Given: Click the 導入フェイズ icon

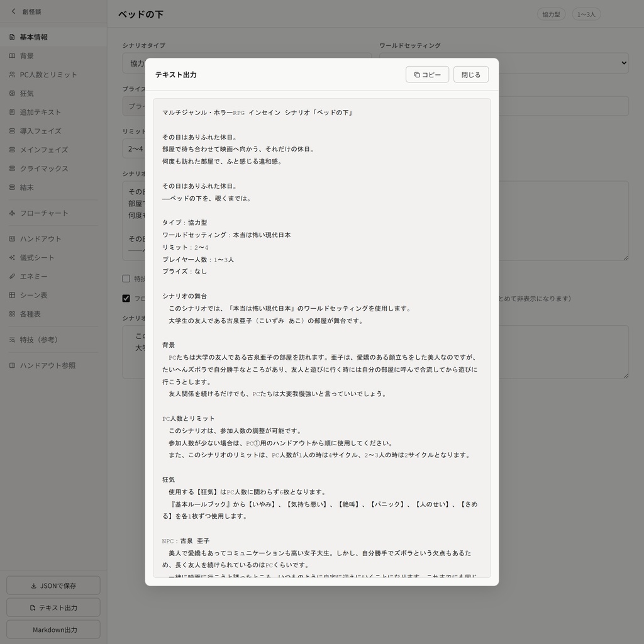Looking at the screenshot, I should click(x=12, y=131).
